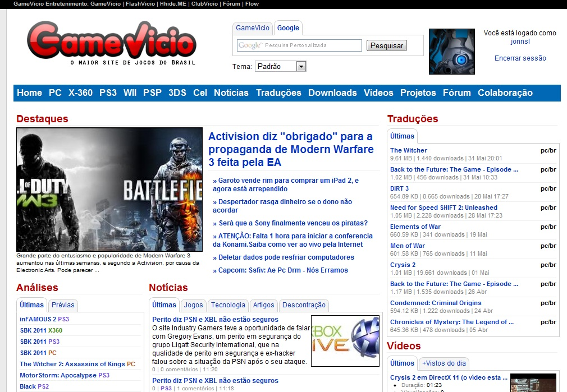Click the Hhide.ME link in top bar
The height and width of the screenshot is (392, 567).
(x=173, y=3)
